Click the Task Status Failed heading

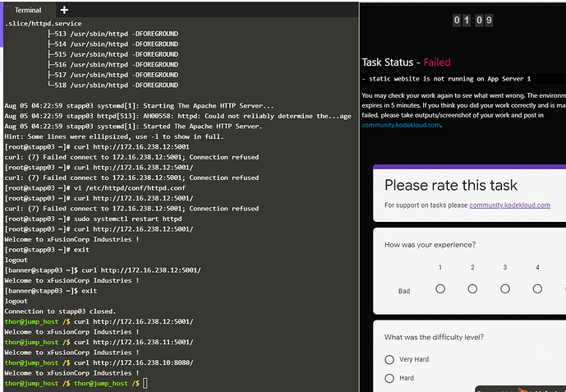tap(406, 62)
